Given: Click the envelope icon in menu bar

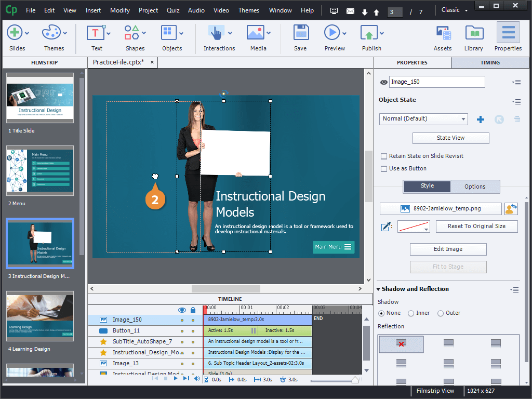Looking at the screenshot, I should click(350, 11).
